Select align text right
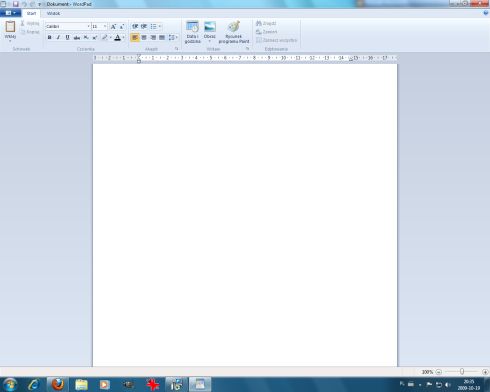 [x=153, y=38]
